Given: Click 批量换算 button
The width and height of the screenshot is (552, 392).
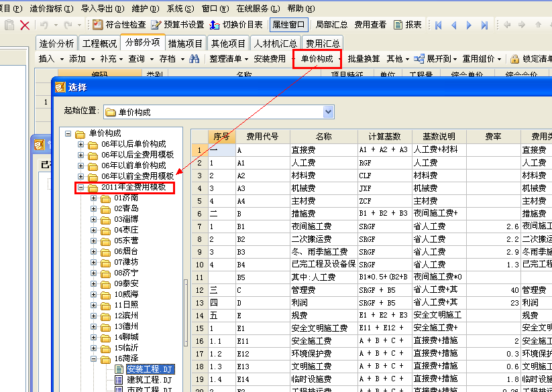Looking at the screenshot, I should pos(364,59).
